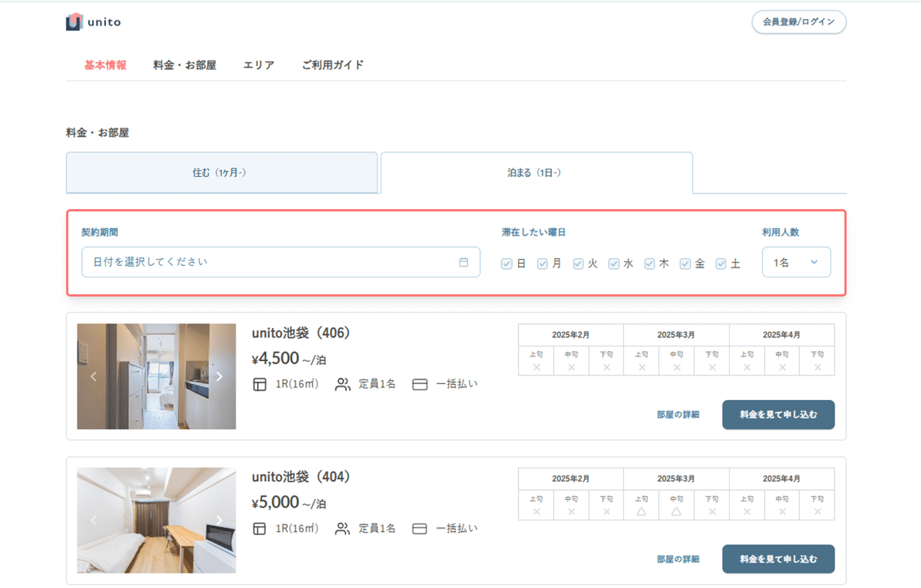Show next photo of unito池袋 (404)
The image size is (921, 588).
coord(219,520)
